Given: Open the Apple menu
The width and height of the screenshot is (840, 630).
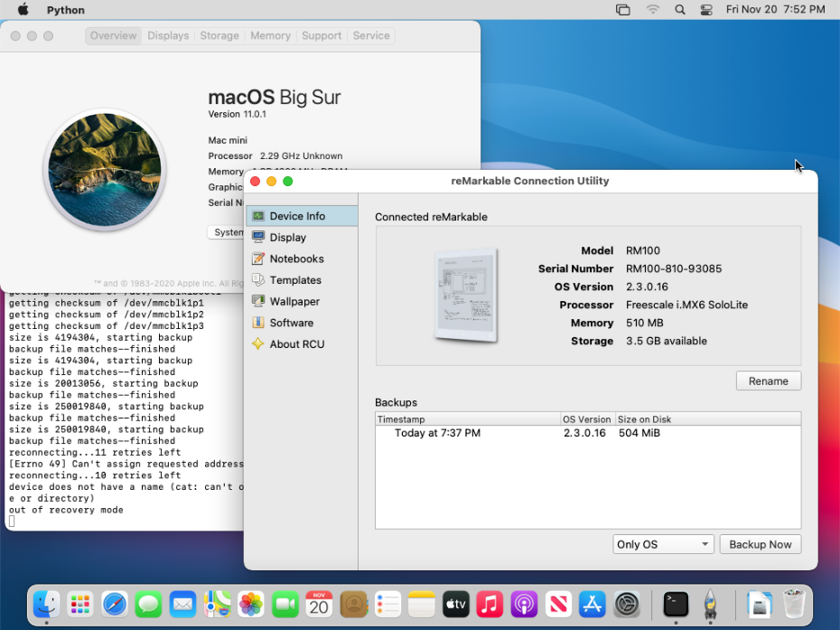Looking at the screenshot, I should tap(23, 10).
